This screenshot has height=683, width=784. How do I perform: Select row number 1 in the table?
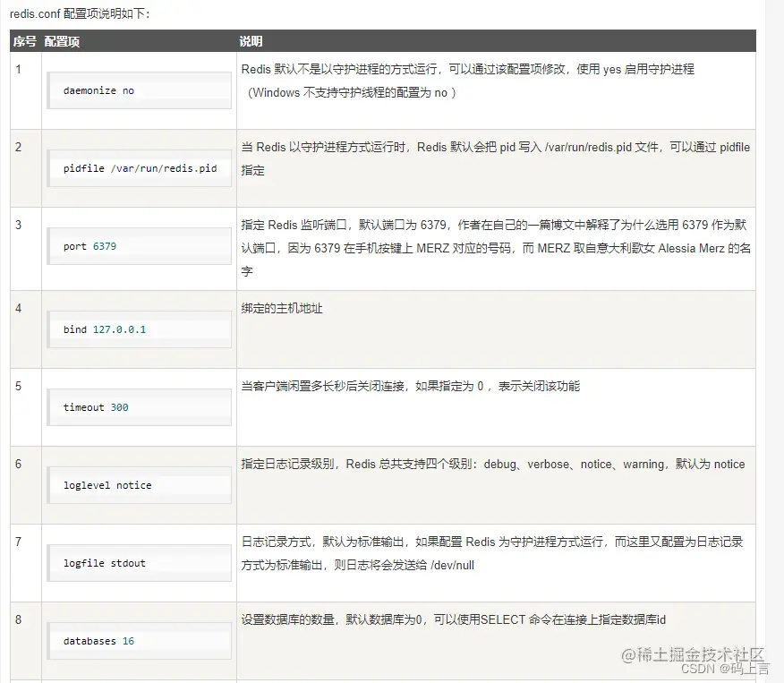point(19,68)
